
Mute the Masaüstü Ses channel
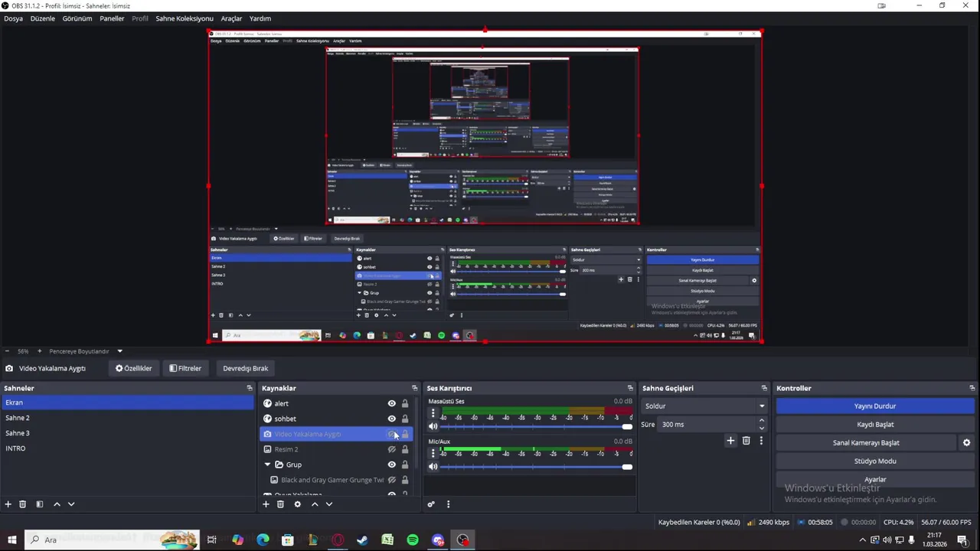tap(433, 426)
